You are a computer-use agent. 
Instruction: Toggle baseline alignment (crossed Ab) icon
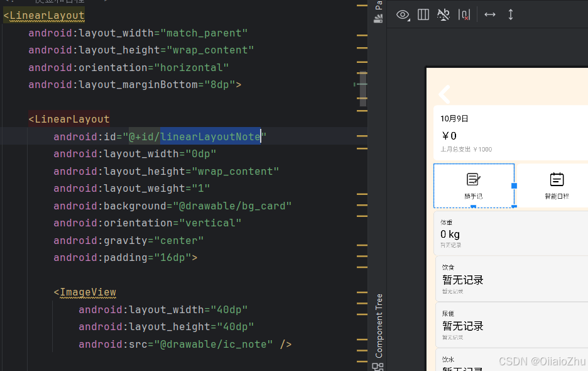click(444, 14)
